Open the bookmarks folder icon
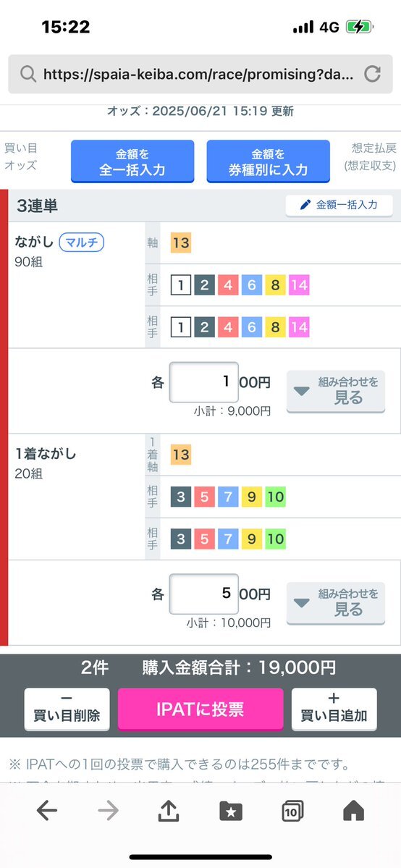The height and width of the screenshot is (868, 401). [231, 811]
